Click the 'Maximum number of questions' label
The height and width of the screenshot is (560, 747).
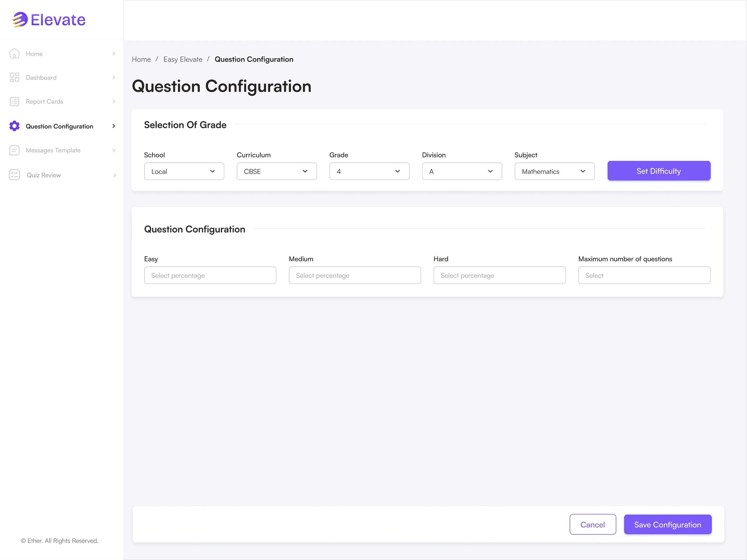pyautogui.click(x=625, y=259)
